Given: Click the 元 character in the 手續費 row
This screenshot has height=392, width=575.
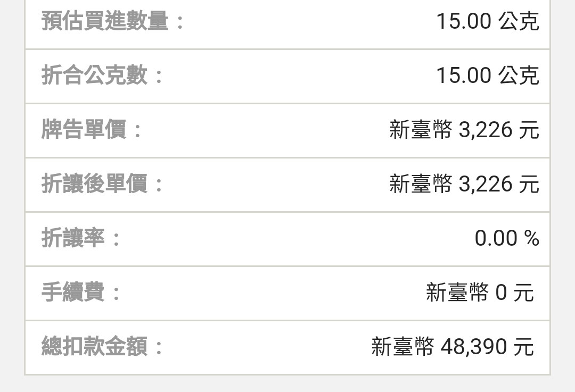Looking at the screenshot, I should [523, 293].
